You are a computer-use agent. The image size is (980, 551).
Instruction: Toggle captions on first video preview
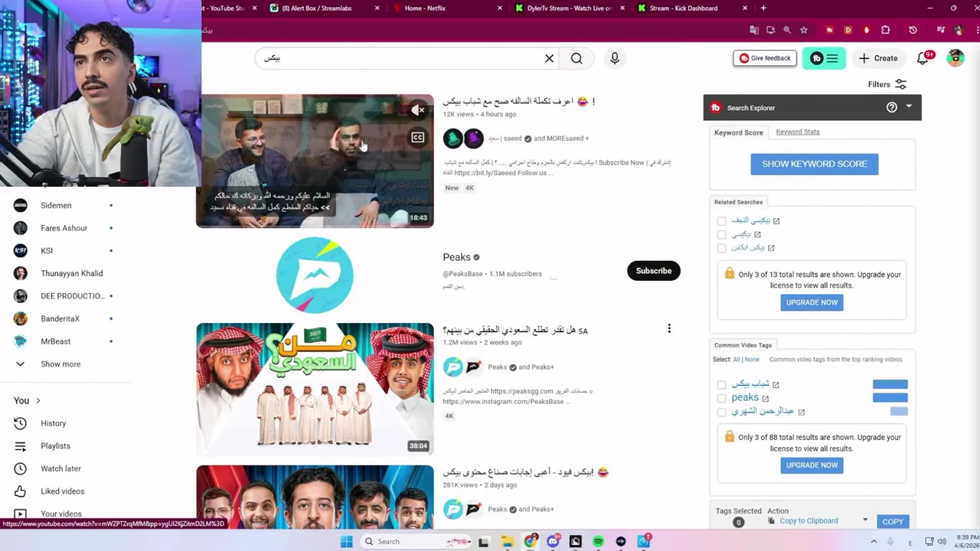coord(417,138)
